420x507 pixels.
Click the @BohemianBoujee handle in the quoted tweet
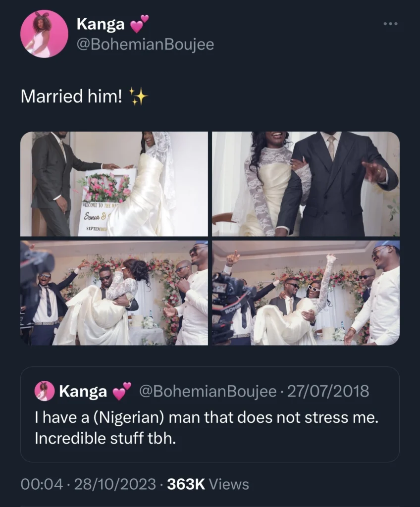coord(208,391)
